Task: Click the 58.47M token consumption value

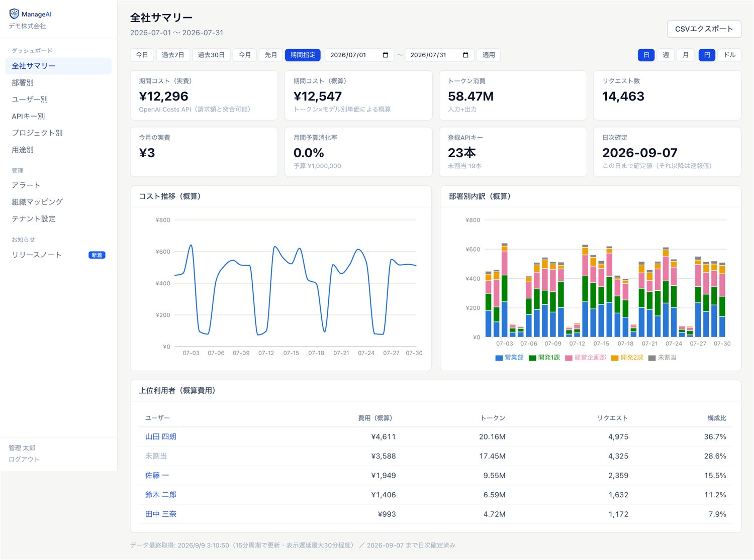Action: coord(470,96)
